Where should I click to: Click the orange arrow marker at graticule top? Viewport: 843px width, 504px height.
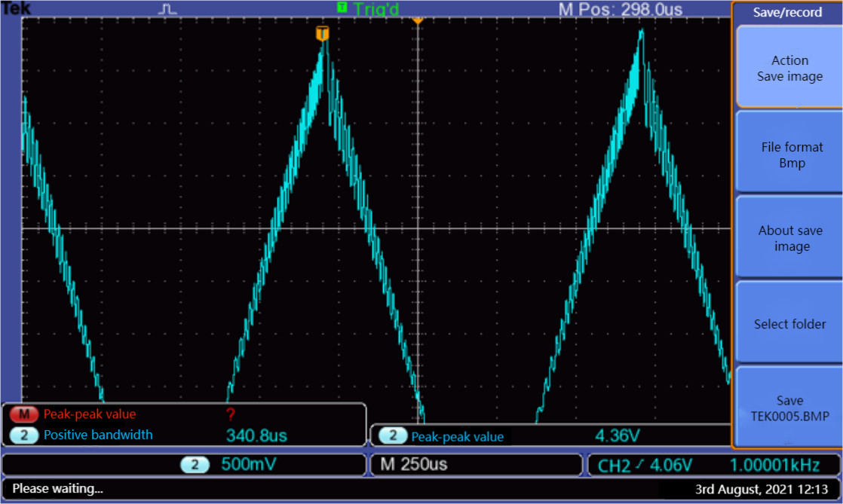pos(418,20)
